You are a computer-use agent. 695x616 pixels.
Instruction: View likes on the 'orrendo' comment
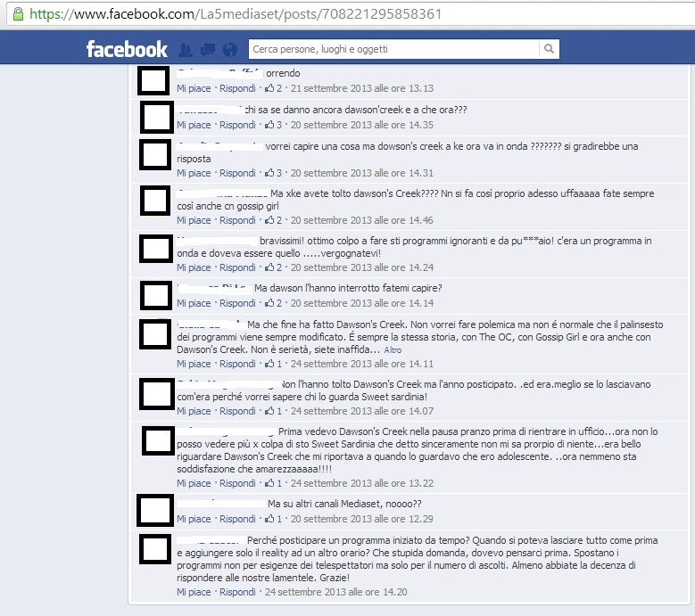pos(273,88)
